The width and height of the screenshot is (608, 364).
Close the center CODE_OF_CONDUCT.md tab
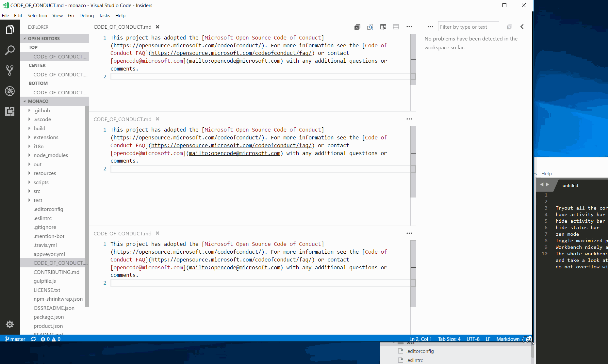pos(157,119)
